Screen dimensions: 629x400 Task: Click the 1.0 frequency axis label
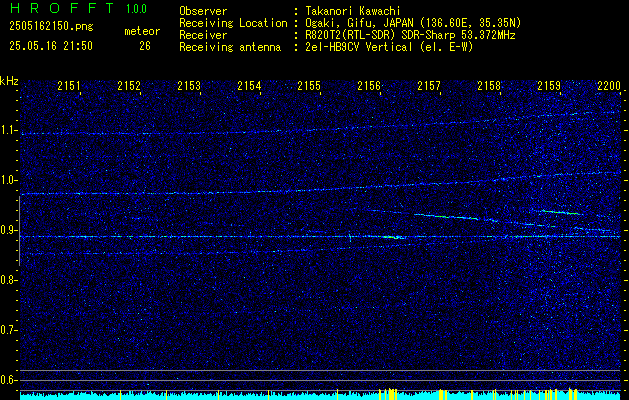tap(8, 180)
